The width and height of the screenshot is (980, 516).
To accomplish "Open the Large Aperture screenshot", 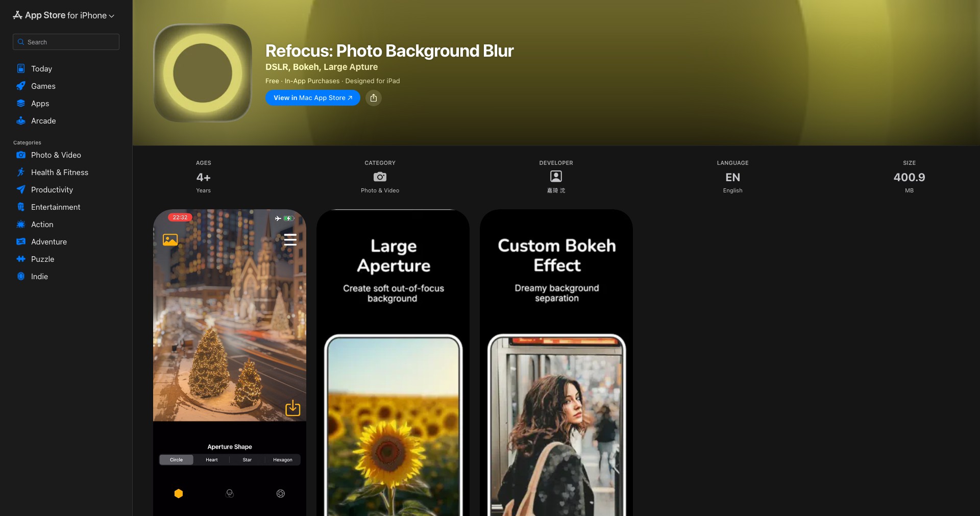I will [x=393, y=362].
